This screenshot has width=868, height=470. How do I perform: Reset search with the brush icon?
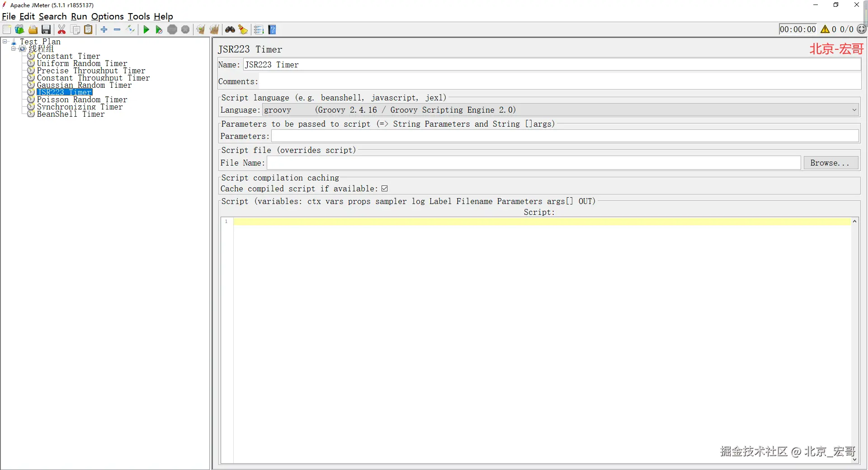(x=243, y=30)
